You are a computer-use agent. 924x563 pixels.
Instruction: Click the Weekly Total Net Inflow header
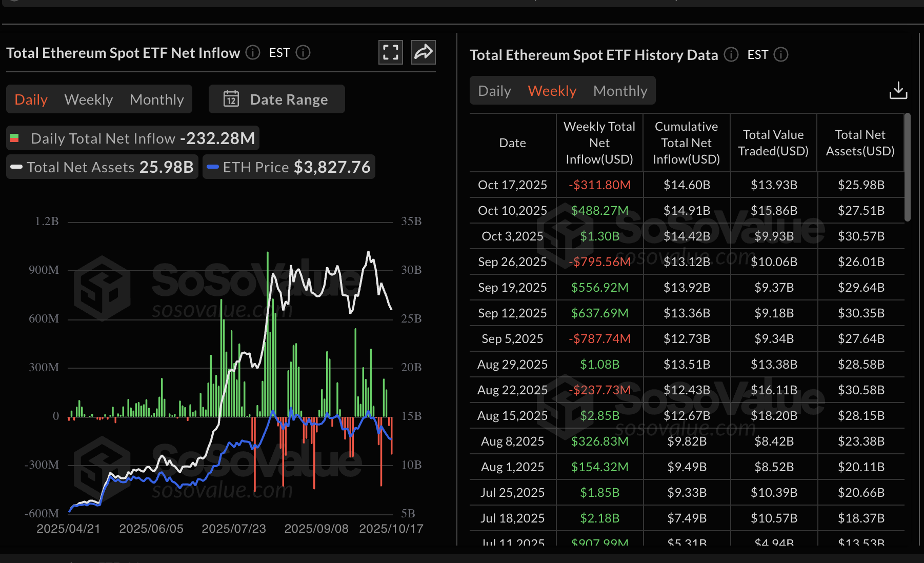pos(599,143)
